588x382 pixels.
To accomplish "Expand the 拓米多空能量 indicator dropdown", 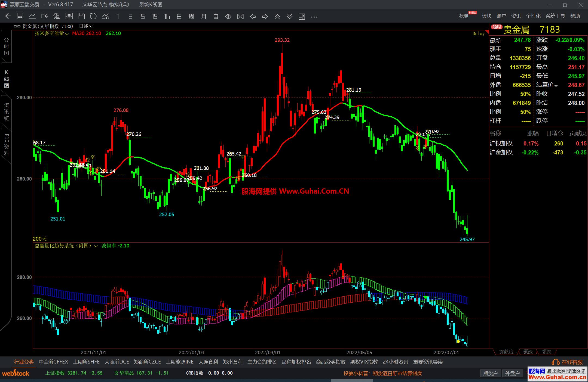I will point(67,34).
